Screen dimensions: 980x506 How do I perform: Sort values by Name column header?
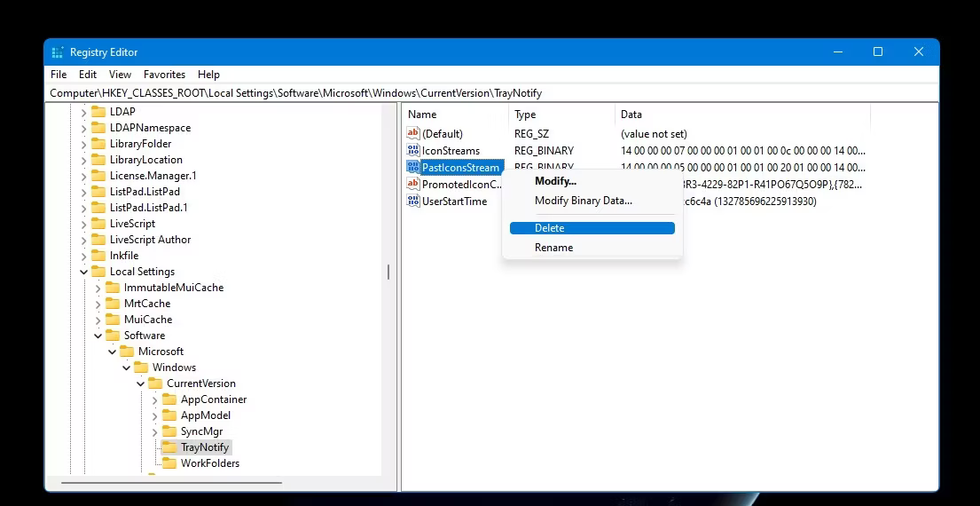(456, 115)
